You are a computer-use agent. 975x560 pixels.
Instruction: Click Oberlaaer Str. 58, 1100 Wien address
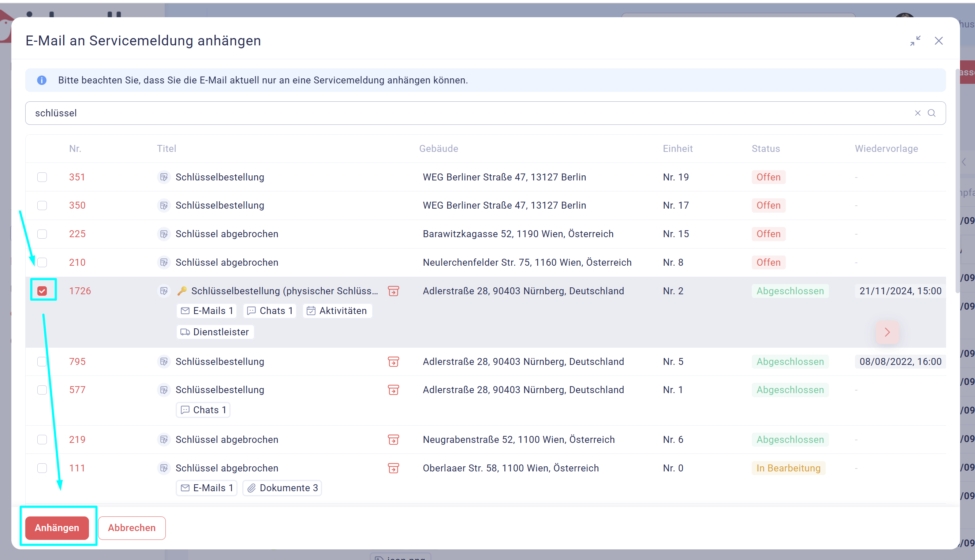pos(511,468)
